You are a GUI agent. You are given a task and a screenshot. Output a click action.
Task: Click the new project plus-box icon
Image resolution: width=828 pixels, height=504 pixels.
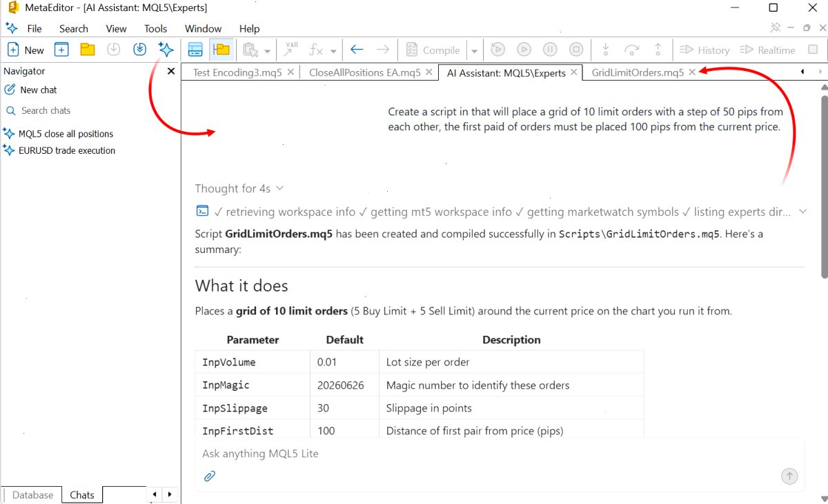click(x=61, y=50)
